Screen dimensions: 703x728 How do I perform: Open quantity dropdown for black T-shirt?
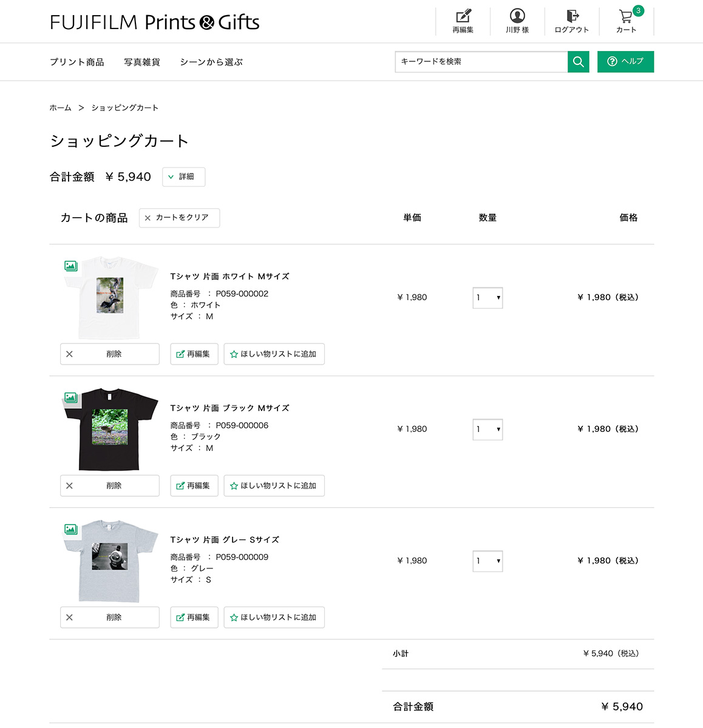pos(487,430)
